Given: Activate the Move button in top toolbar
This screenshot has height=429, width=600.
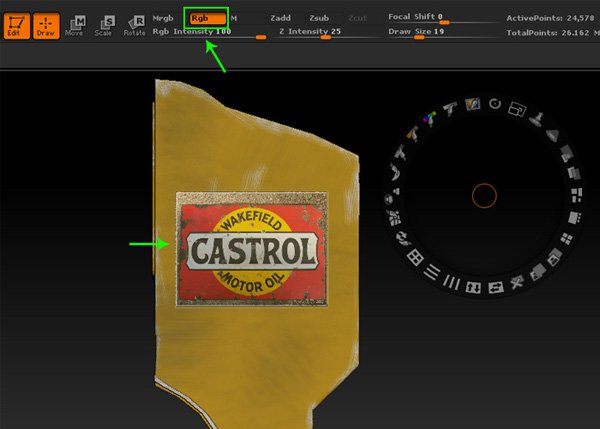Looking at the screenshot, I should [75, 26].
